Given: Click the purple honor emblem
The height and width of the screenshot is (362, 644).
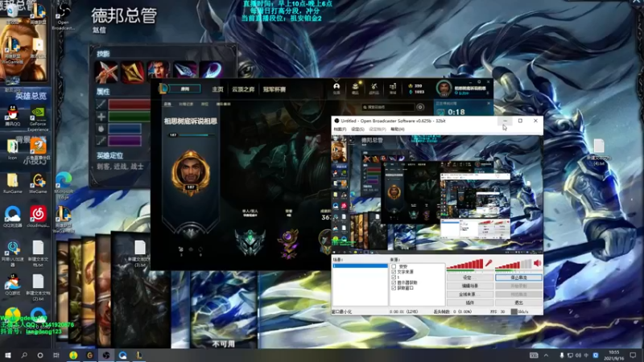Looking at the screenshot, I should click(x=288, y=243).
